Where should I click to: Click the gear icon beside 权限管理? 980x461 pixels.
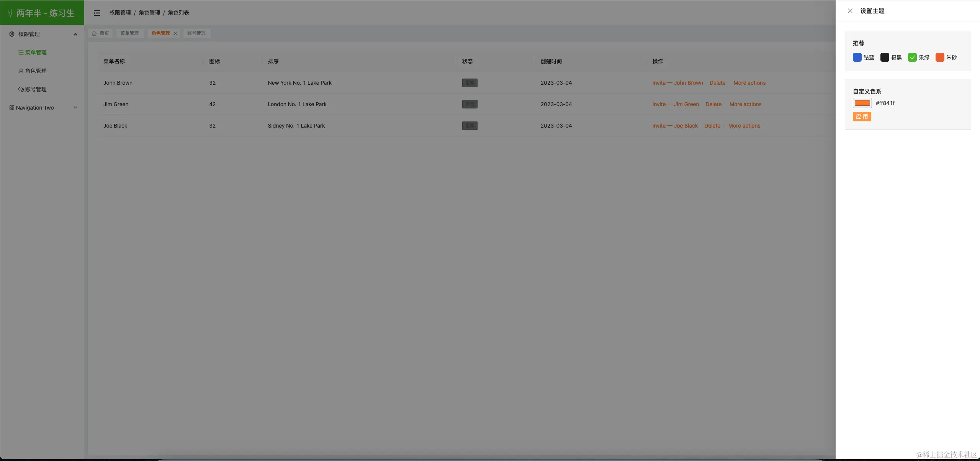click(x=12, y=34)
